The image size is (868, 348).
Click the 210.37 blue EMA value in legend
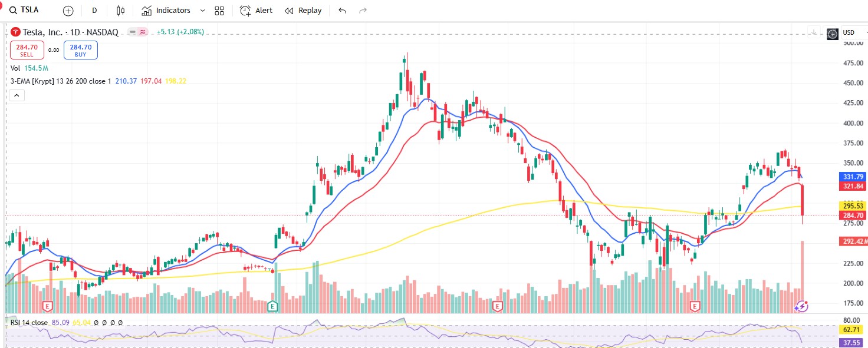coord(126,81)
